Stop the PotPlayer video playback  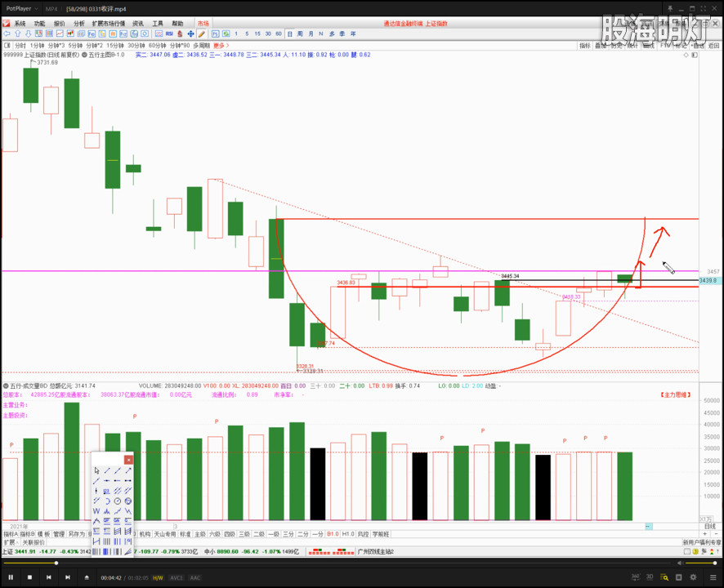pos(30,577)
